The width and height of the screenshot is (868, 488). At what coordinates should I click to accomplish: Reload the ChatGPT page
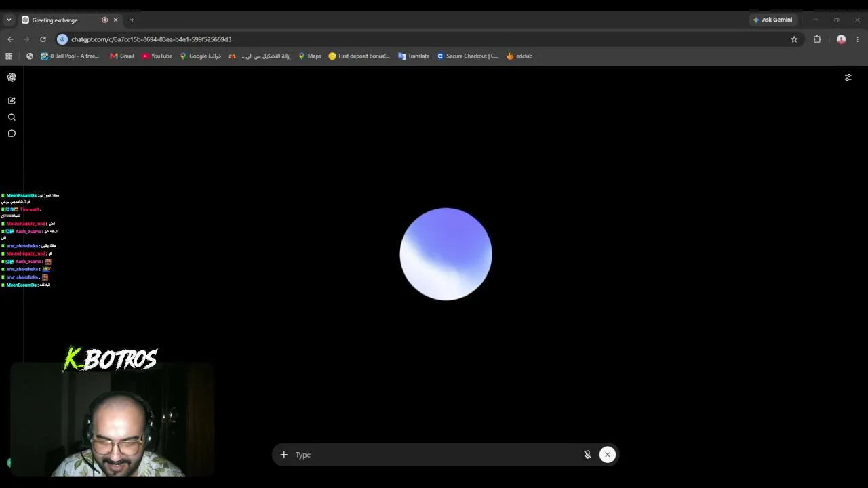coord(43,39)
